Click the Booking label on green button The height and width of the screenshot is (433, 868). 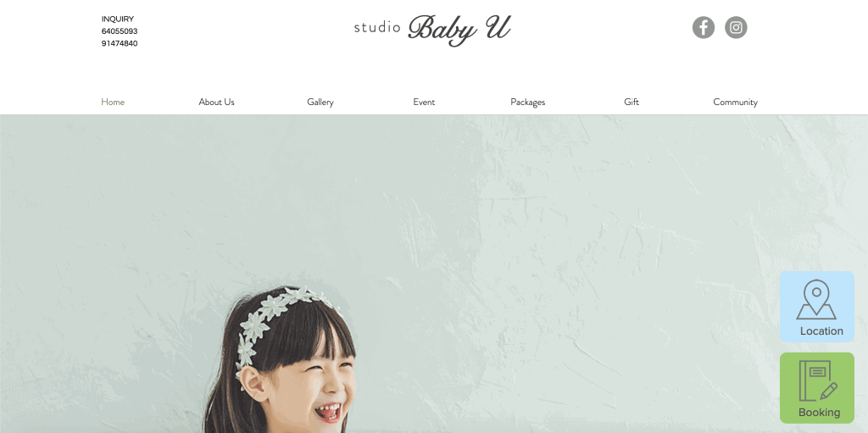coord(819,413)
